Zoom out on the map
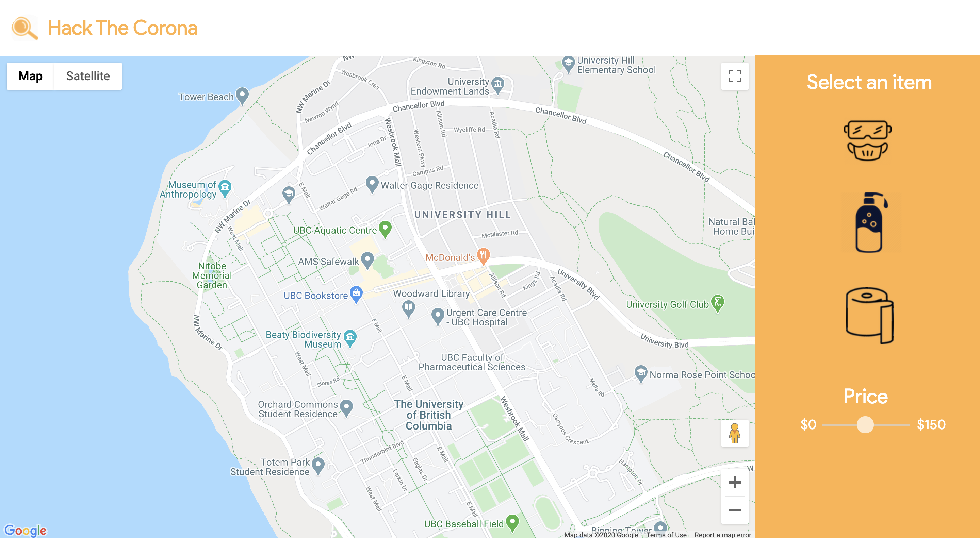This screenshot has width=980, height=538. pyautogui.click(x=735, y=510)
